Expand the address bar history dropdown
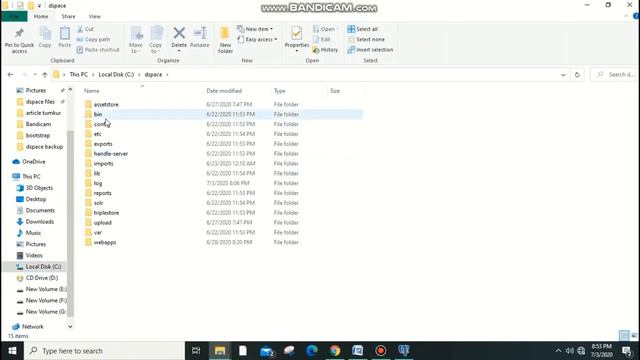The width and height of the screenshot is (640, 360). pos(563,75)
